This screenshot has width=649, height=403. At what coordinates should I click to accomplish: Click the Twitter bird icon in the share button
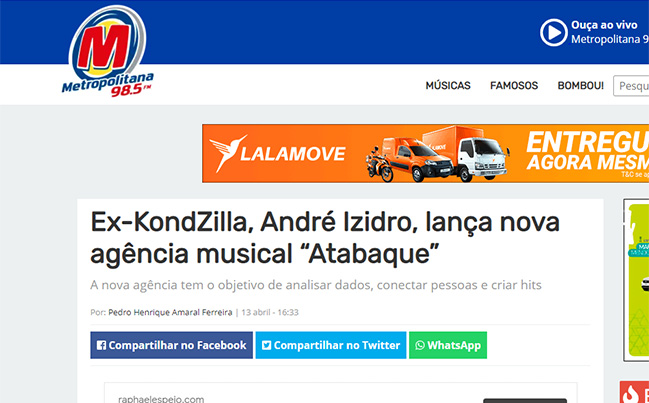(267, 345)
